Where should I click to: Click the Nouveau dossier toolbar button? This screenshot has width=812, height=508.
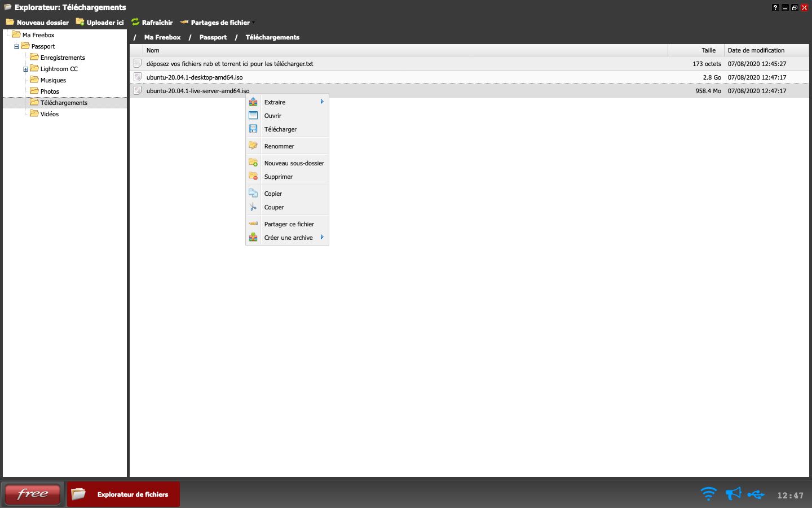37,23
